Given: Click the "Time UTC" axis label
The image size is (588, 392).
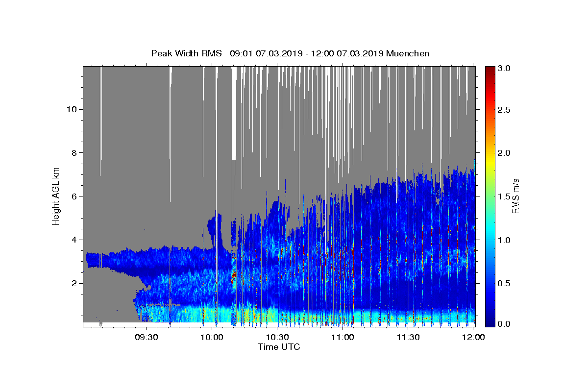Looking at the screenshot, I should pos(279,347).
